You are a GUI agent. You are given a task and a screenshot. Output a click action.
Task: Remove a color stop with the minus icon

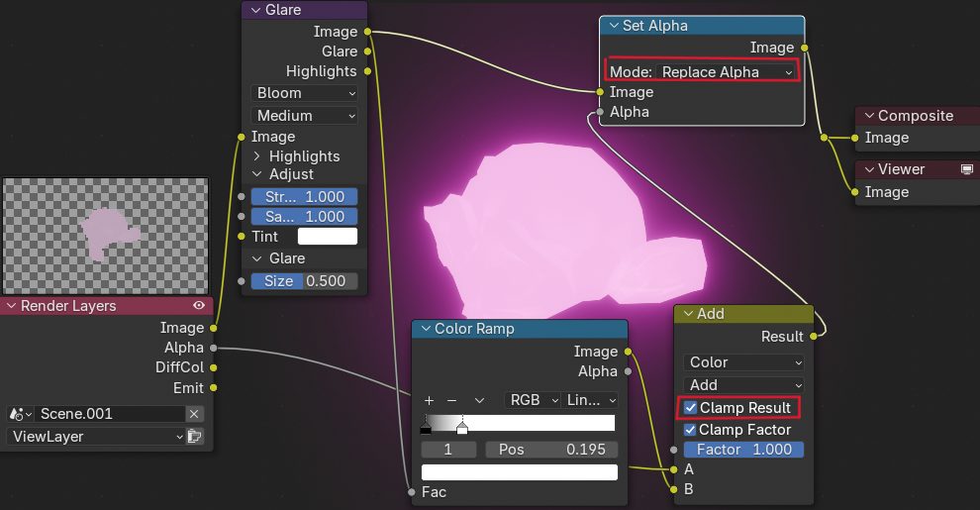[452, 400]
